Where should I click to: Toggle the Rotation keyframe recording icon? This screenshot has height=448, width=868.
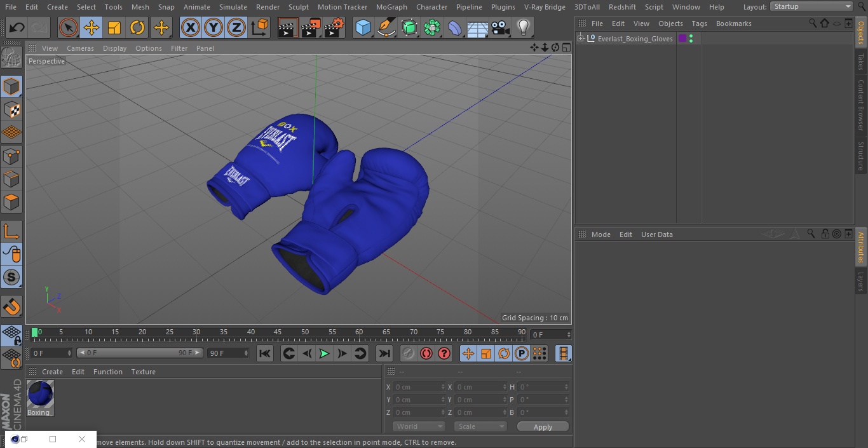[x=504, y=353]
